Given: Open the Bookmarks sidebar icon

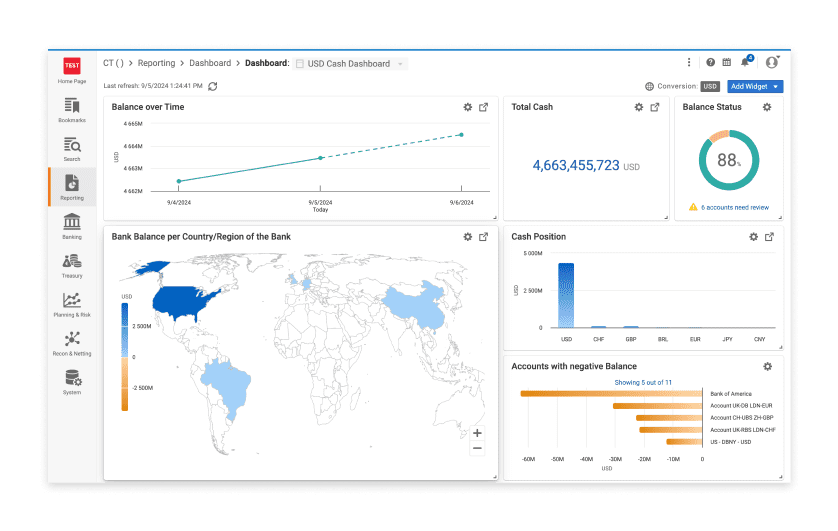Looking at the screenshot, I should (x=72, y=110).
